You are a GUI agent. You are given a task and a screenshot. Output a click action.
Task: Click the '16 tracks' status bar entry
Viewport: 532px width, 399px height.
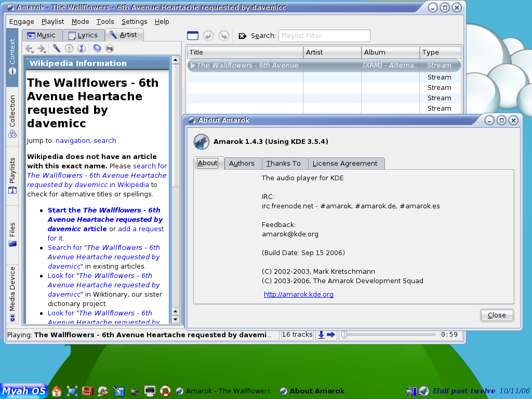click(x=297, y=335)
